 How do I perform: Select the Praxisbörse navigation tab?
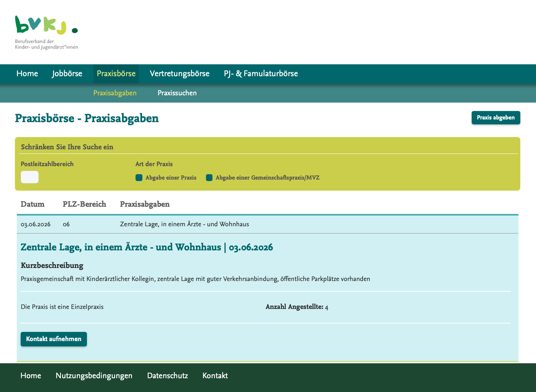pyautogui.click(x=116, y=73)
